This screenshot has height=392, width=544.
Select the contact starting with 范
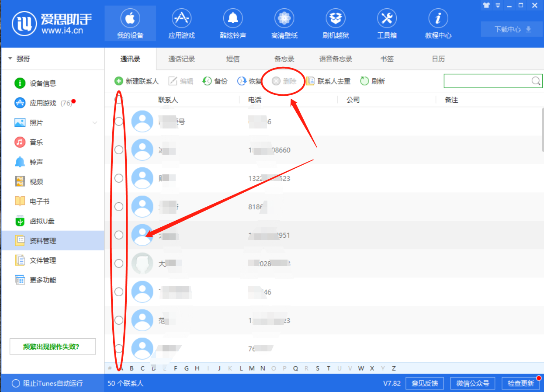[119, 320]
